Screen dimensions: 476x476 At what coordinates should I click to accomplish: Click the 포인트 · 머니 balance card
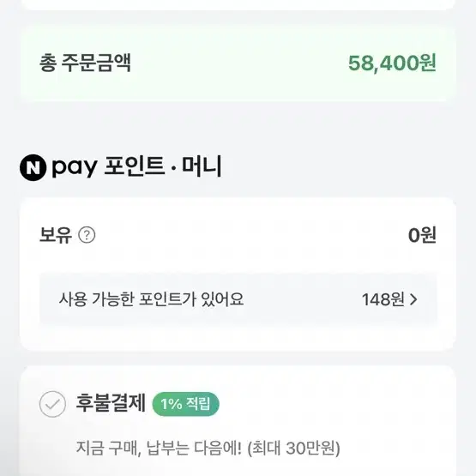(238, 274)
